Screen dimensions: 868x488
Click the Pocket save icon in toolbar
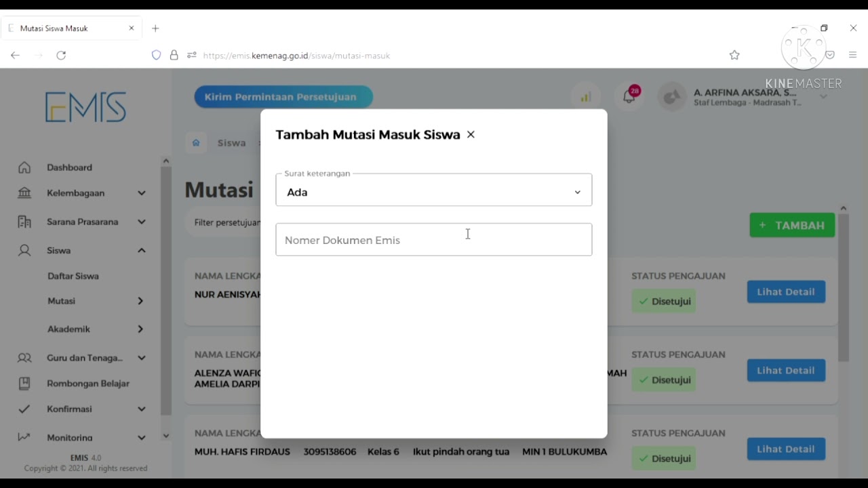pos(830,56)
